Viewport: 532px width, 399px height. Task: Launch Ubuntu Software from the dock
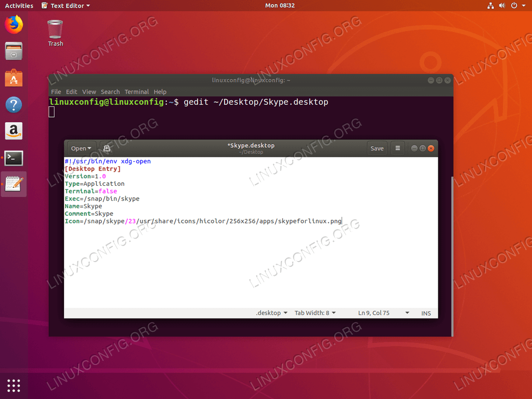point(13,78)
